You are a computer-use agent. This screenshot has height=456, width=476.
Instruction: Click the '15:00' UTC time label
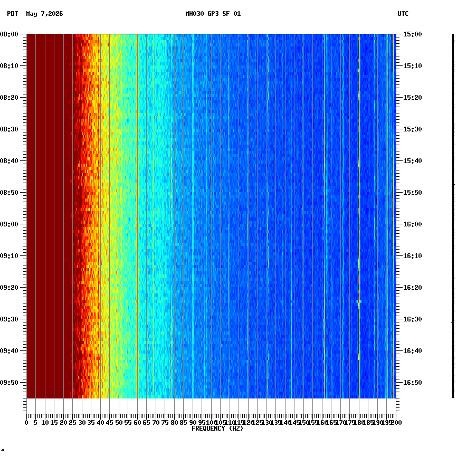coord(413,34)
